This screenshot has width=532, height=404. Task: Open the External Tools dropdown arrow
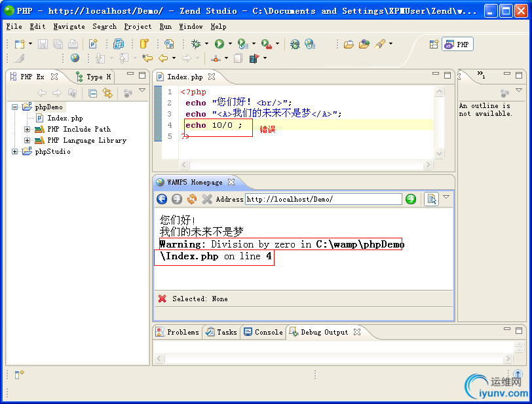coord(277,44)
